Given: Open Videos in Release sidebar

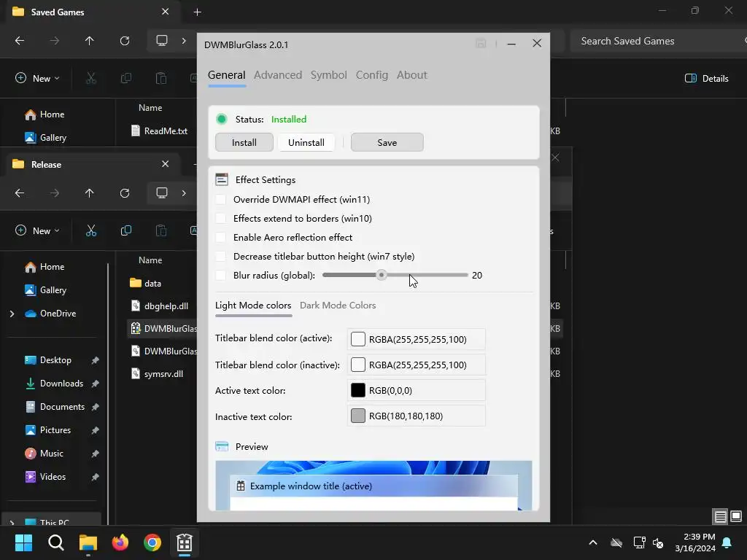Looking at the screenshot, I should click(x=45, y=477).
